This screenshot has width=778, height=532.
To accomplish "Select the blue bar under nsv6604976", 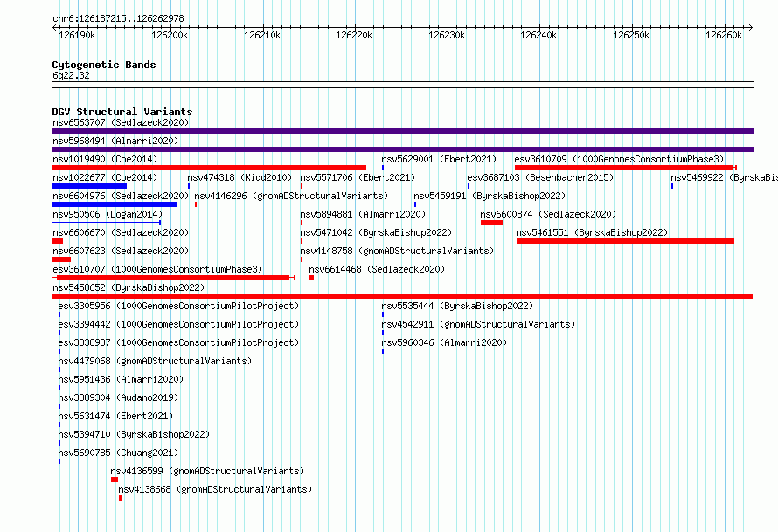I will tap(115, 204).
